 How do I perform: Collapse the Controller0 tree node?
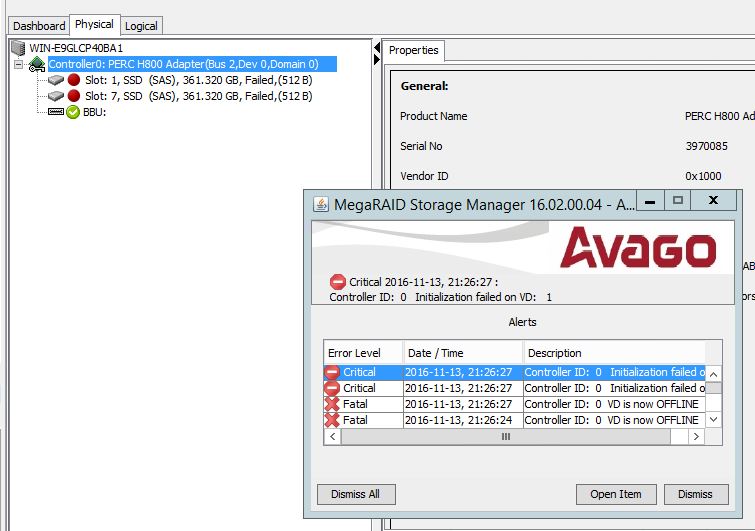(x=18, y=64)
